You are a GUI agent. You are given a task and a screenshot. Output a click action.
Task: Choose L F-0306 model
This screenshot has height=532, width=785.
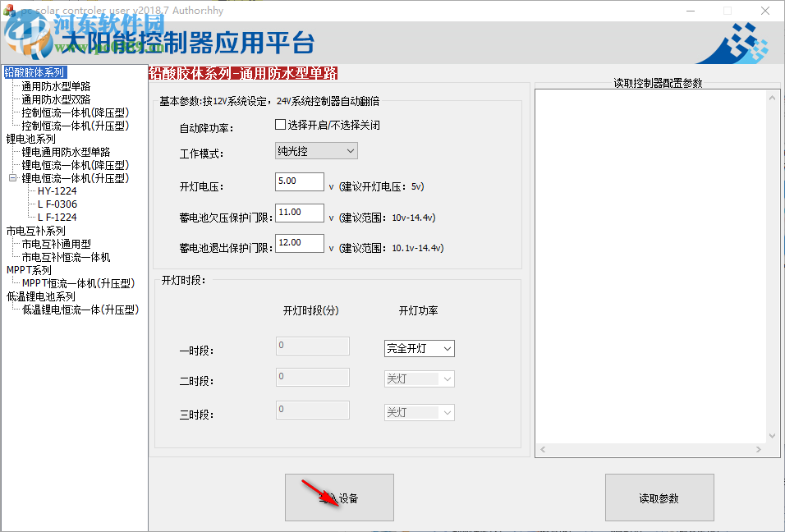click(57, 204)
